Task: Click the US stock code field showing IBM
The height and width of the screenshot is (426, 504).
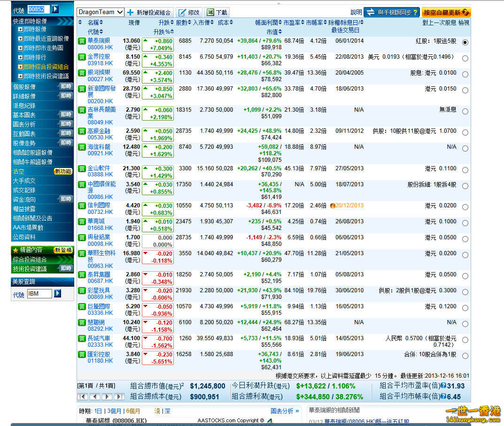Action: tap(39, 293)
